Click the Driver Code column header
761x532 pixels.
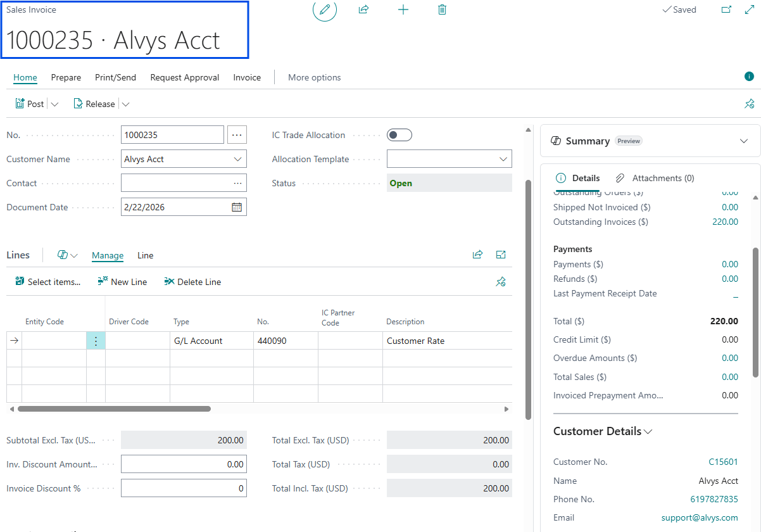pyautogui.click(x=129, y=322)
